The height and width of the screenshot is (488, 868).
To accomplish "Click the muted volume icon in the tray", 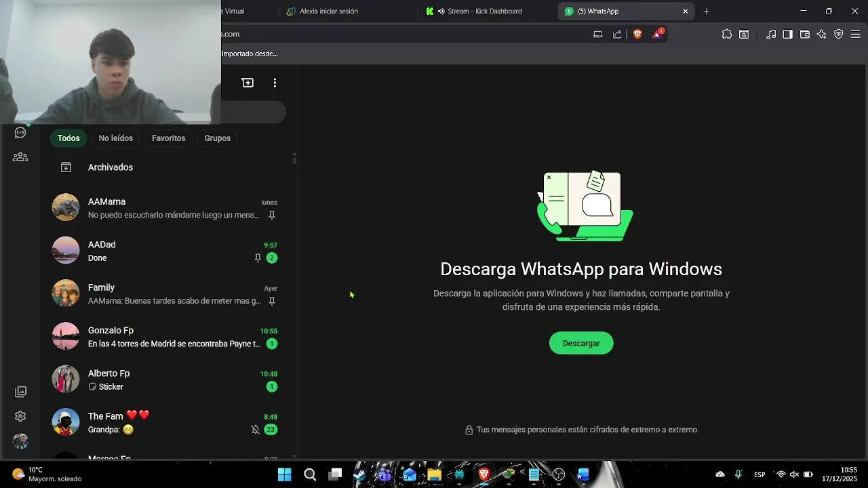I will click(x=794, y=474).
